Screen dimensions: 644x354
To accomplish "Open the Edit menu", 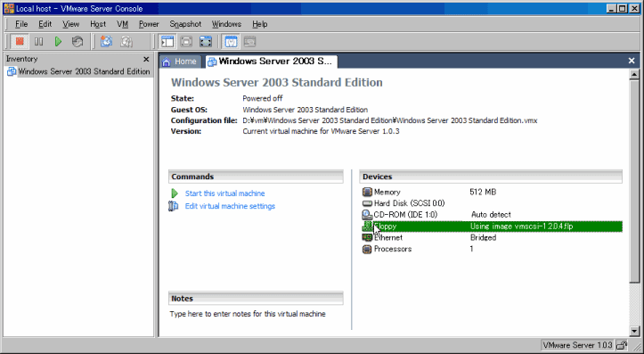I will pyautogui.click(x=45, y=24).
